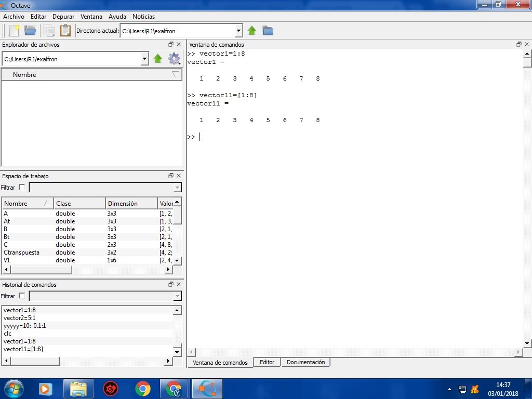This screenshot has width=532, height=399.
Task: Click the Copy icon in the toolbar
Action: pyautogui.click(x=50, y=30)
